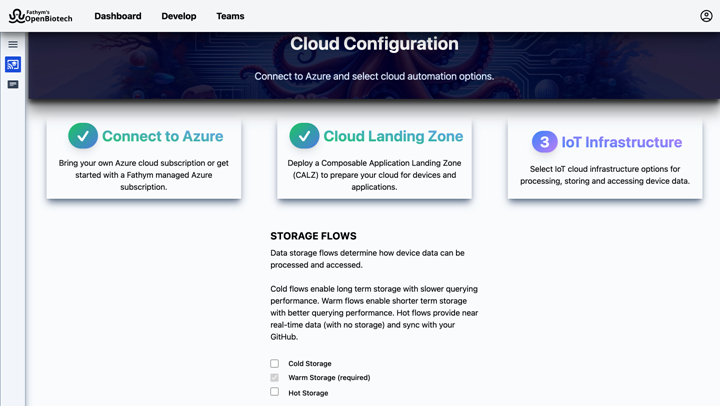
Task: Toggle the sidebar hamburger menu
Action: click(x=13, y=45)
